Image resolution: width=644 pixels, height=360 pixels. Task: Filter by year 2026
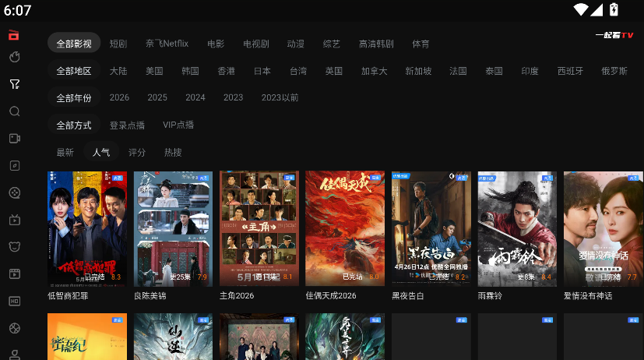tap(119, 97)
